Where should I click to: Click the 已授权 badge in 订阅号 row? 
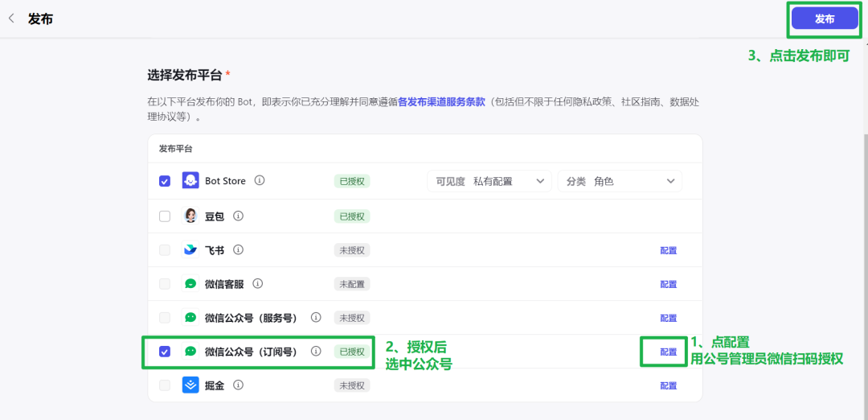[351, 352]
